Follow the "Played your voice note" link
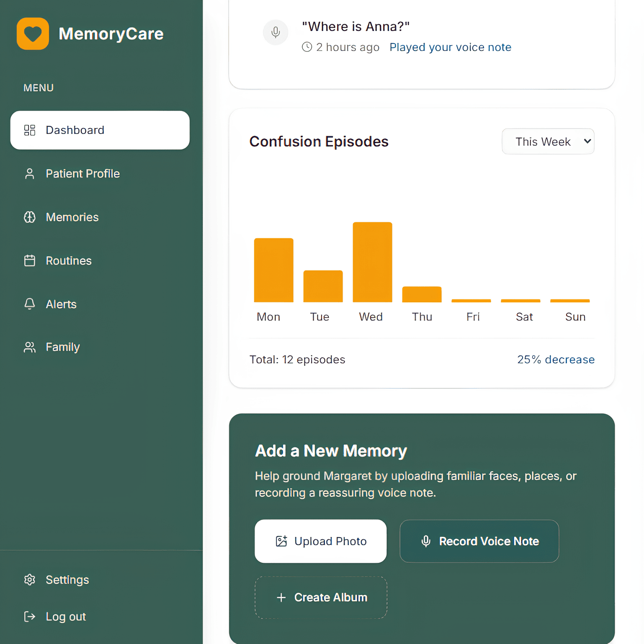This screenshot has width=644, height=644. click(x=450, y=47)
